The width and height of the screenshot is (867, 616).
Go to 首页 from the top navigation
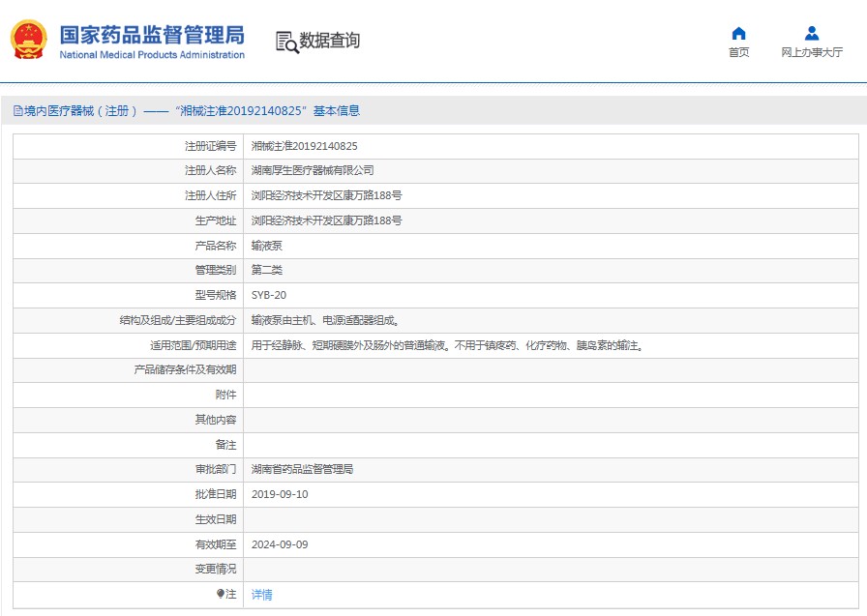738,52
